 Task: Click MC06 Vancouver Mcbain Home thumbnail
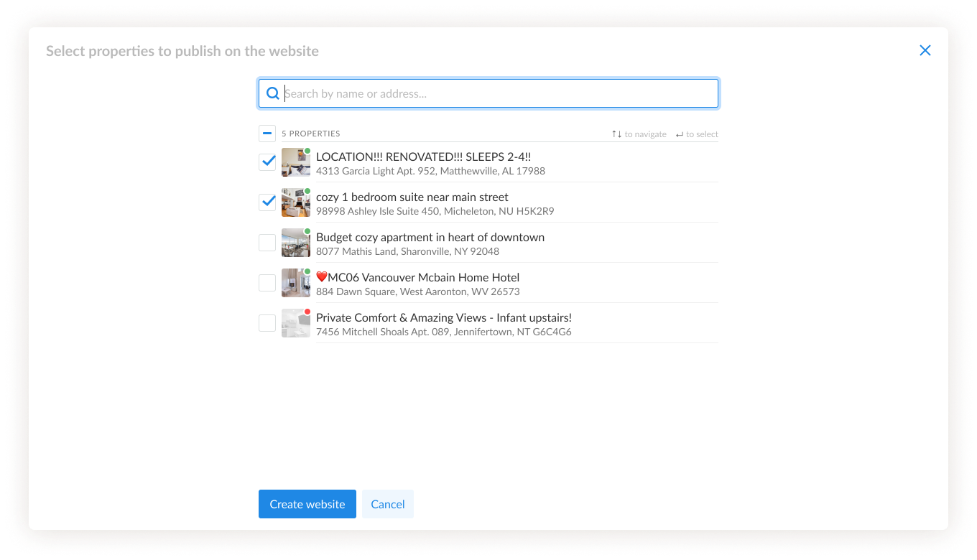(x=295, y=284)
